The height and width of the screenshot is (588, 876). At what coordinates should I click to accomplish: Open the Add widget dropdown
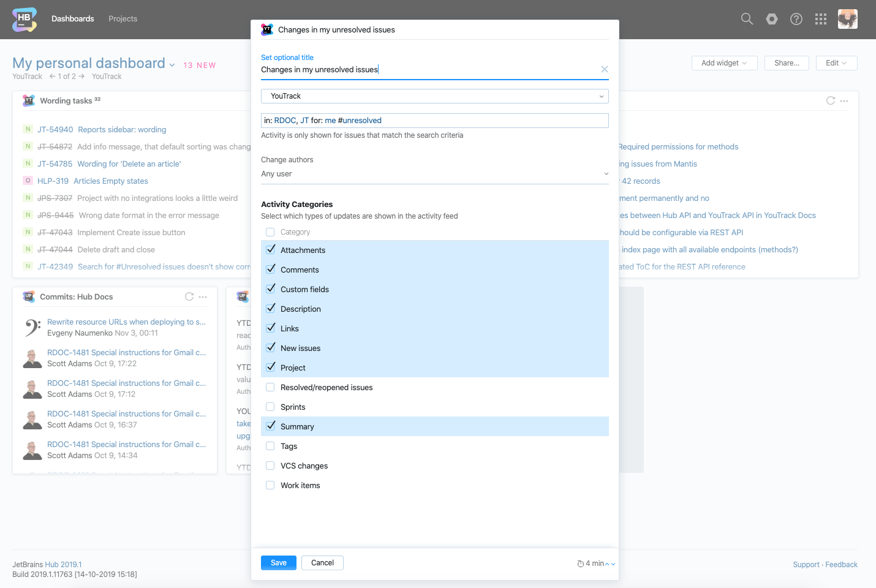pyautogui.click(x=725, y=63)
